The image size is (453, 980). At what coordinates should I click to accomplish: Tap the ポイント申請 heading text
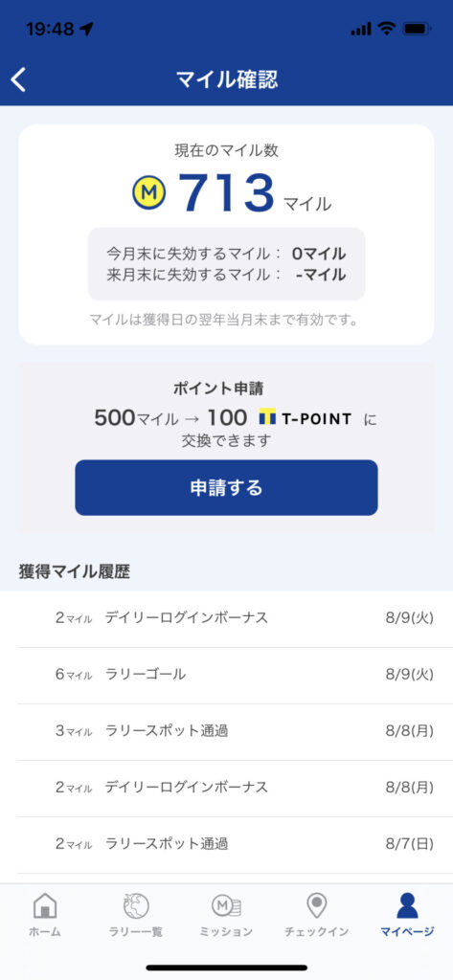coord(218,389)
